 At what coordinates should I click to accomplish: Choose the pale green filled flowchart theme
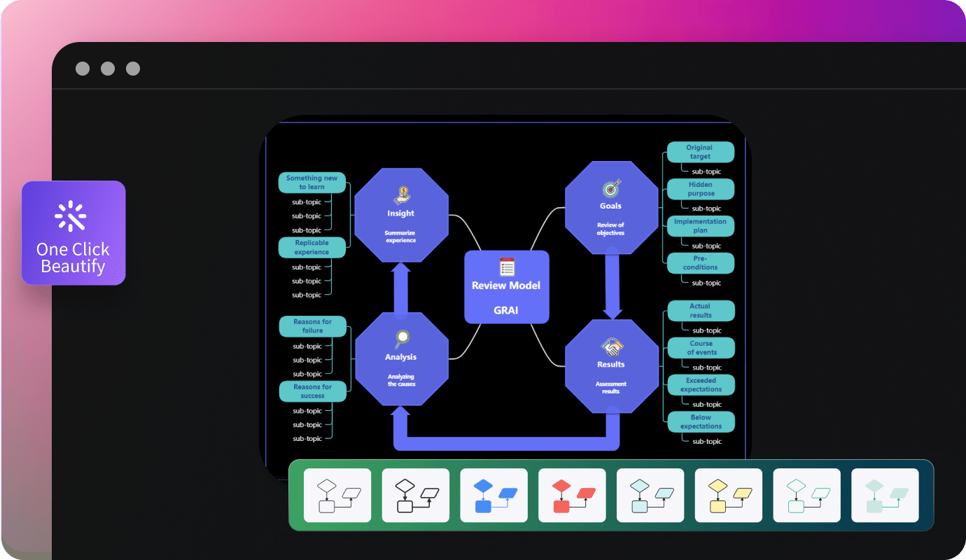pos(885,496)
